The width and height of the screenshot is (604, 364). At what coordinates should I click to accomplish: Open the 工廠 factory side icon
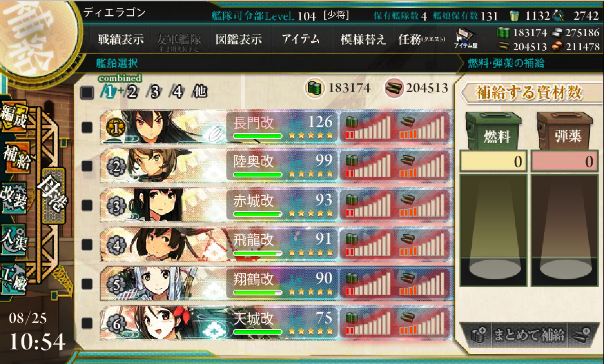pyautogui.click(x=14, y=279)
